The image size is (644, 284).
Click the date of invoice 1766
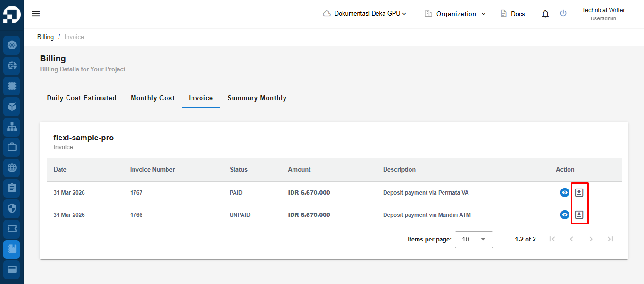[x=69, y=215]
